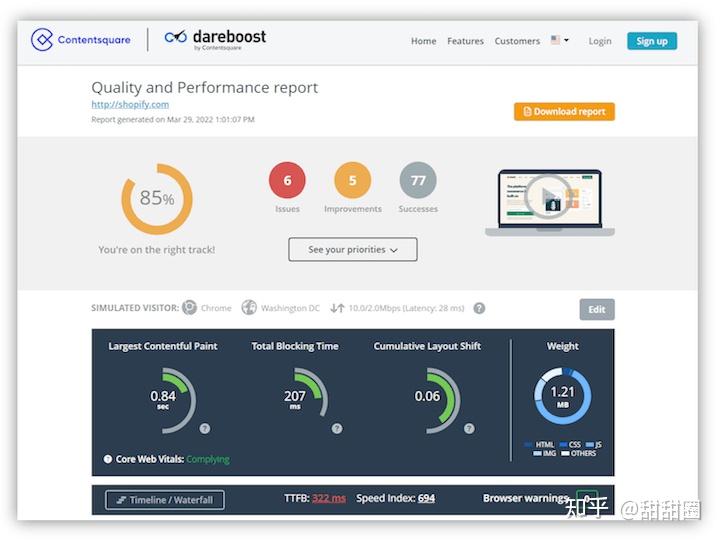
Task: Open the dareboost logo
Action: tap(215, 39)
